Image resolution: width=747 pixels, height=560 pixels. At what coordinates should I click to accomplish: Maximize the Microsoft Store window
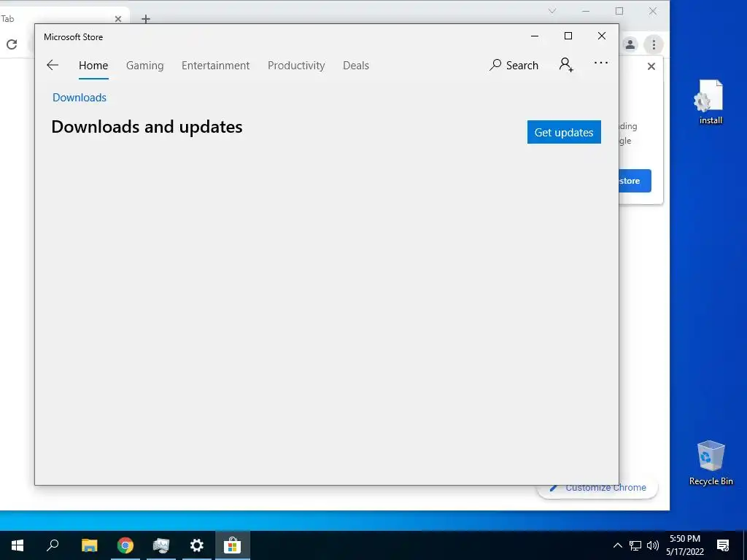tap(568, 36)
